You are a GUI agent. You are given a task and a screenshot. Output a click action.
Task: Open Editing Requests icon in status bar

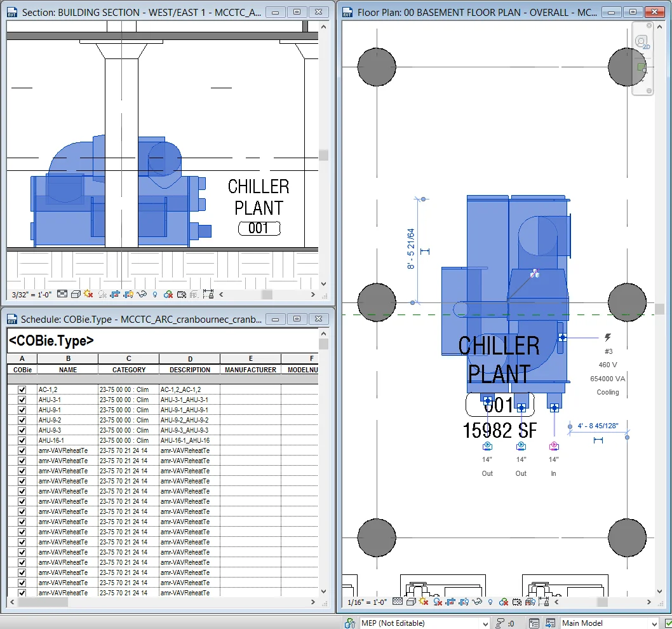500,623
